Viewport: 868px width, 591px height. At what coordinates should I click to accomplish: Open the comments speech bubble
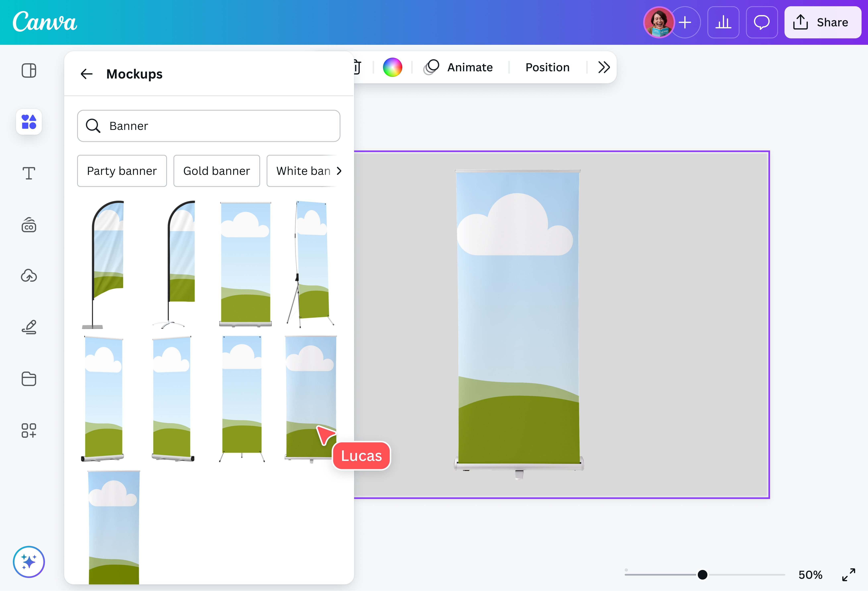761,22
